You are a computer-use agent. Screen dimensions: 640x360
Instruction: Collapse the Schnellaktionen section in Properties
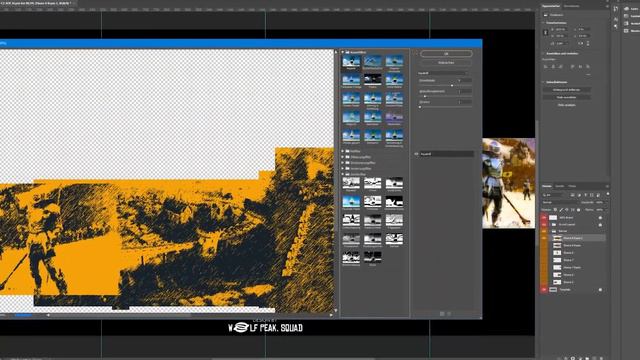point(544,82)
